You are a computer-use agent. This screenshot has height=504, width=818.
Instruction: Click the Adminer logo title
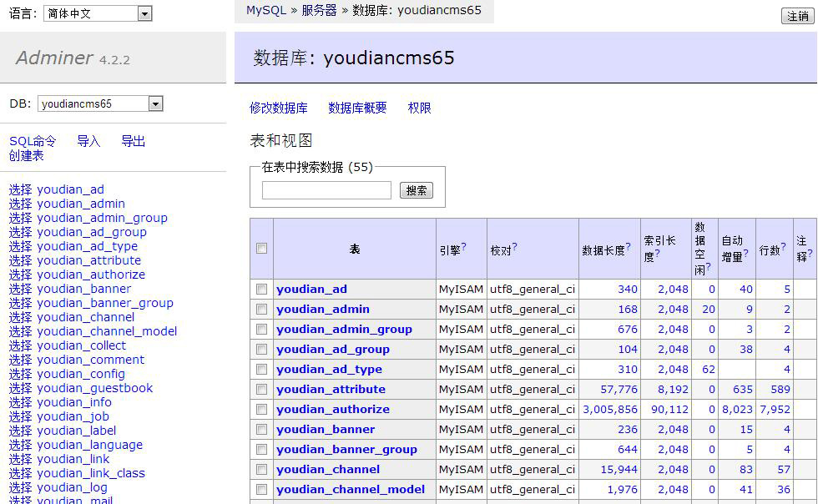pyautogui.click(x=54, y=58)
